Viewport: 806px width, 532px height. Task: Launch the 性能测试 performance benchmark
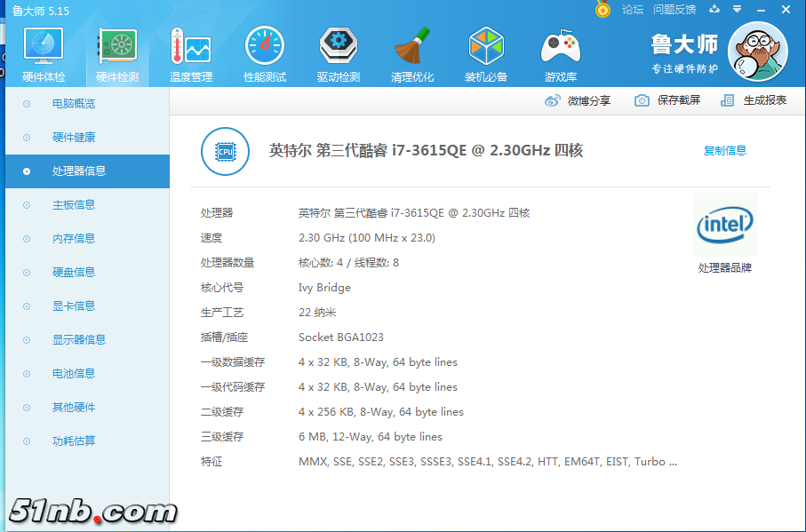click(x=262, y=53)
